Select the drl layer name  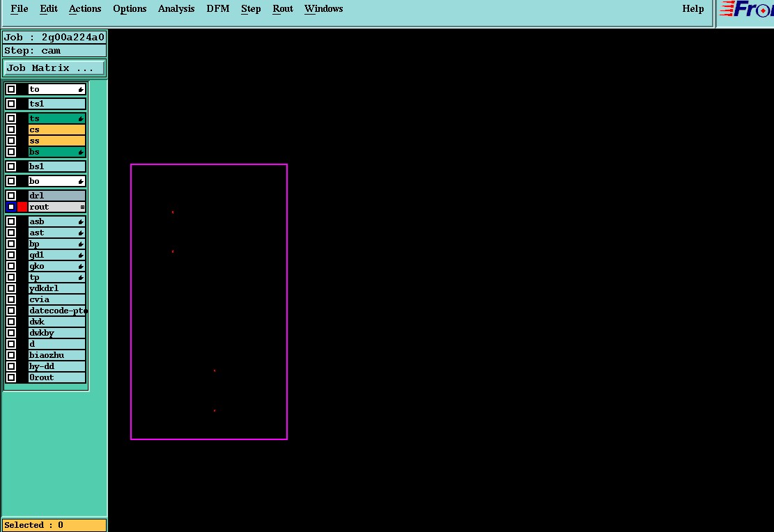pos(56,196)
